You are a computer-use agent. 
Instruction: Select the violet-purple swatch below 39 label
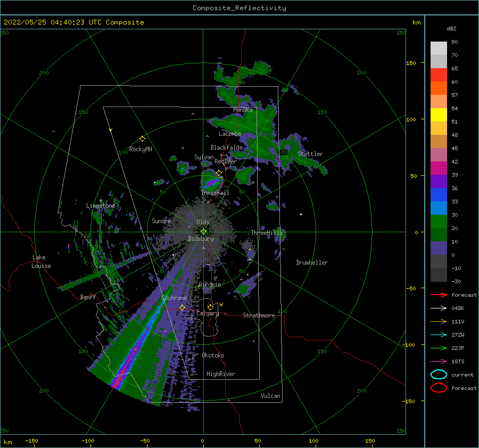pos(439,181)
